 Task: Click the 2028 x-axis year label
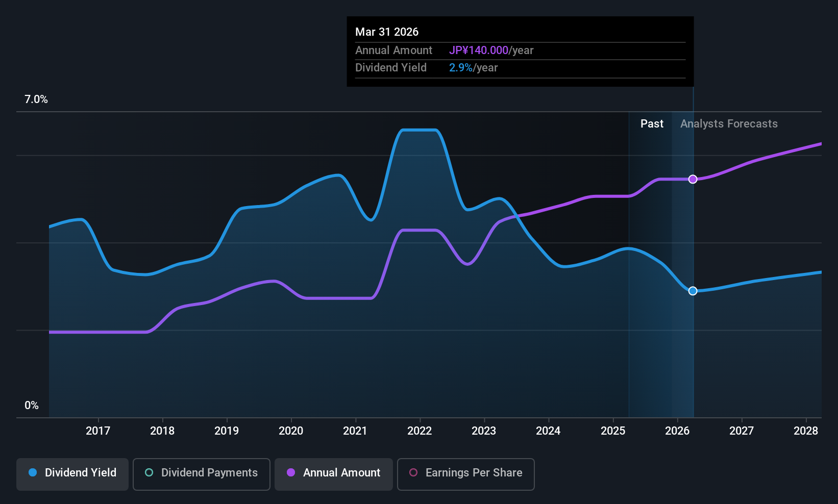[806, 431]
